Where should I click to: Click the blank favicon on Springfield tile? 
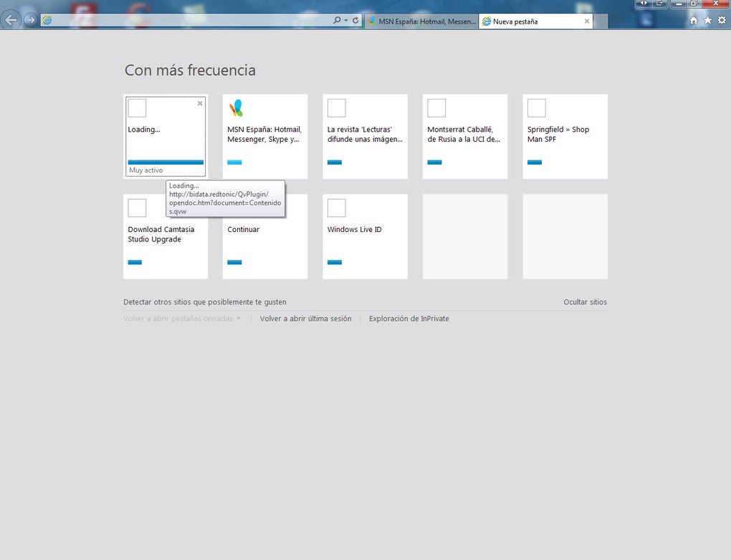(537, 108)
